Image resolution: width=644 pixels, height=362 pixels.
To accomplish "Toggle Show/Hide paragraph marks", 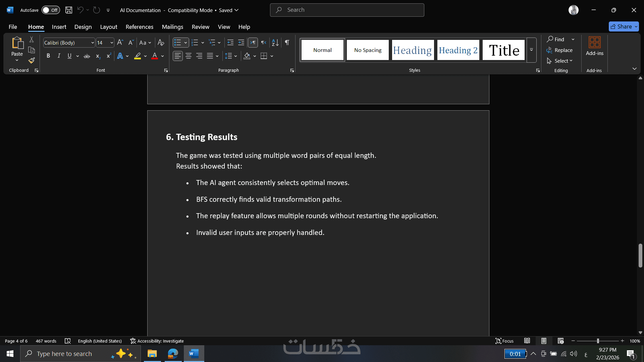I will tap(287, 43).
